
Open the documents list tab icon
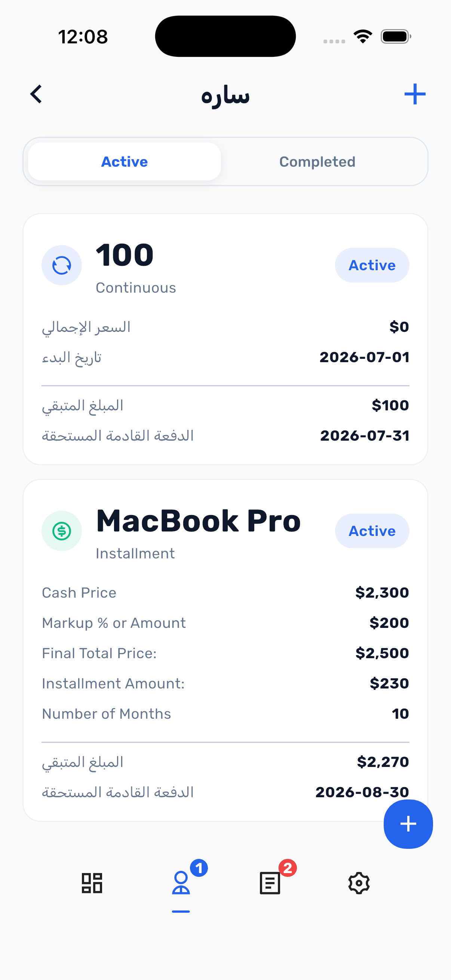270,883
